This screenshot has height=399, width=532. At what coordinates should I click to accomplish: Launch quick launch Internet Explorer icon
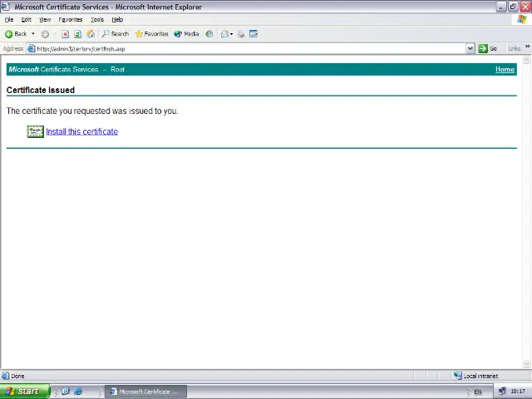click(78, 392)
